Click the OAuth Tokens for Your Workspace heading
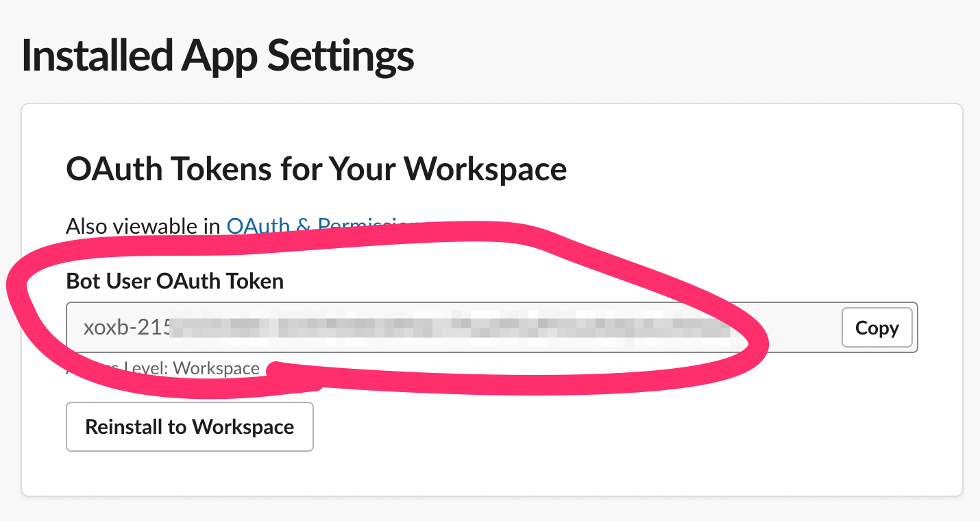Viewport: 980px width, 521px height. (316, 169)
